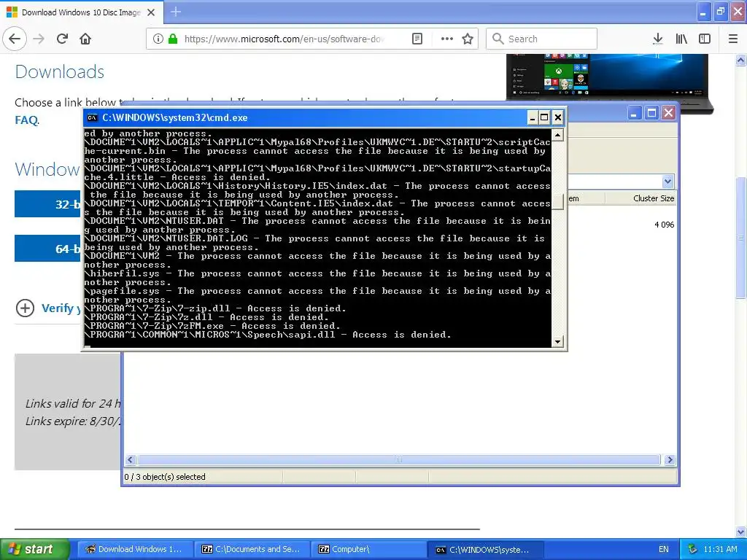Click the browser Search box

point(542,39)
